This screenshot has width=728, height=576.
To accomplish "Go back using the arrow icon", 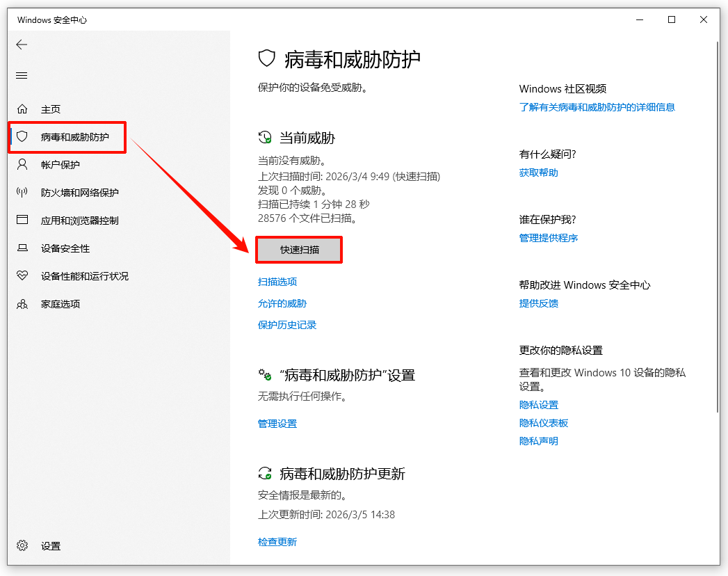I will click(22, 45).
